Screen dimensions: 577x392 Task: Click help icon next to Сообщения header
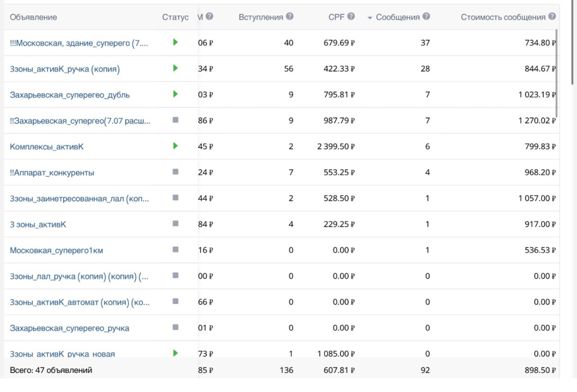tap(426, 16)
